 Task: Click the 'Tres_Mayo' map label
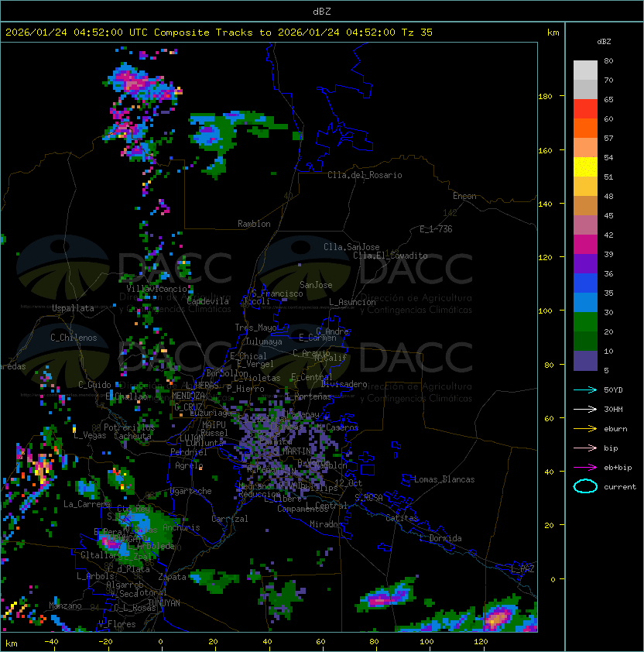click(255, 328)
